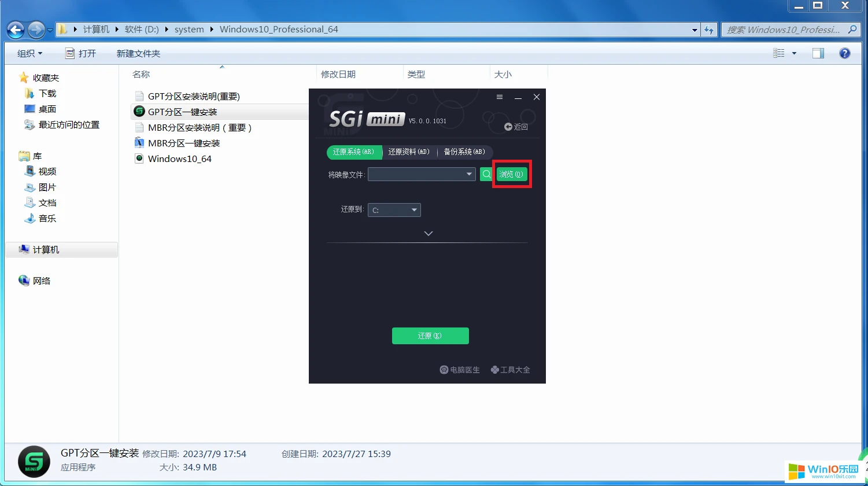Select file Windows10_64

click(180, 159)
